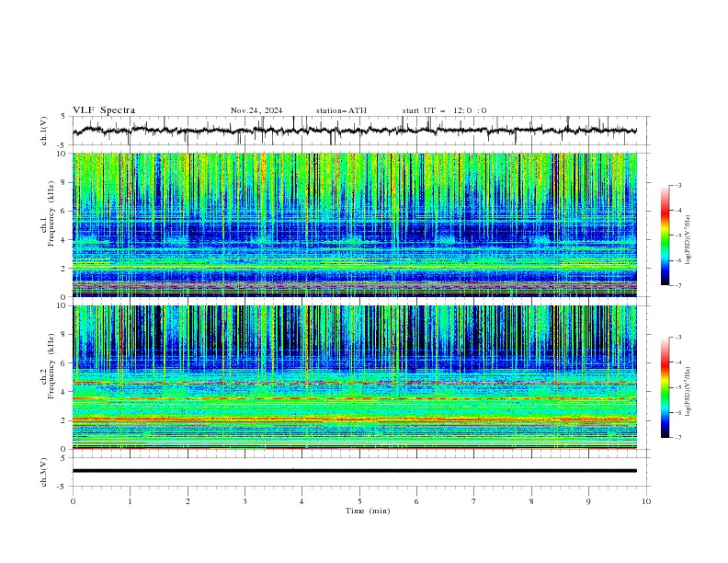
Task: Select the "start UT = 12:0 :0" label
Action: (x=444, y=110)
